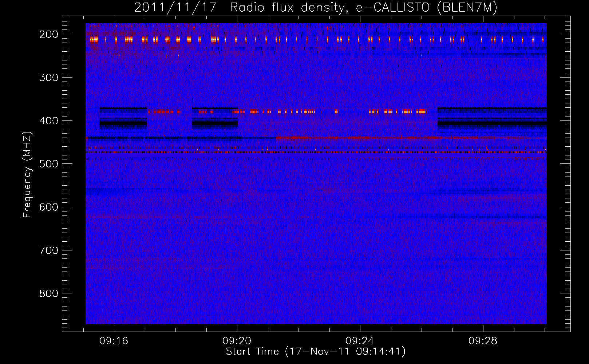589x364 pixels.
Task: Click the "Frequency (MHZ)" axis label
Action: click(x=27, y=174)
